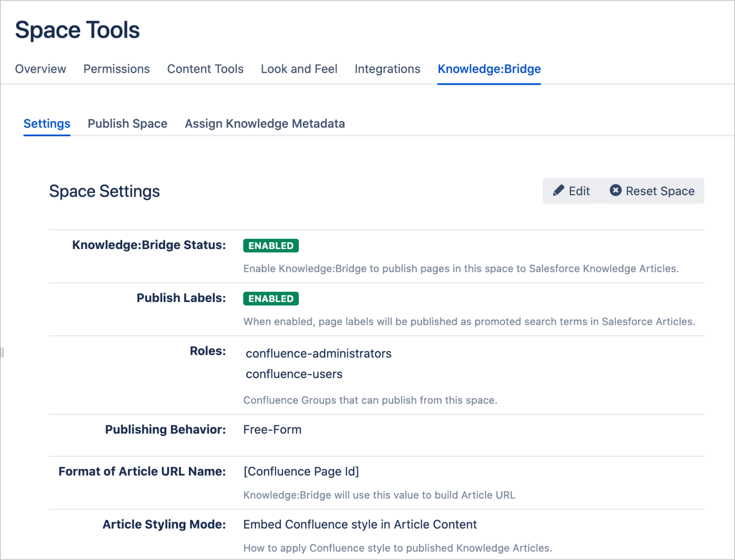Click the Knowledge:Bridge tab
735x560 pixels.
[x=489, y=69]
